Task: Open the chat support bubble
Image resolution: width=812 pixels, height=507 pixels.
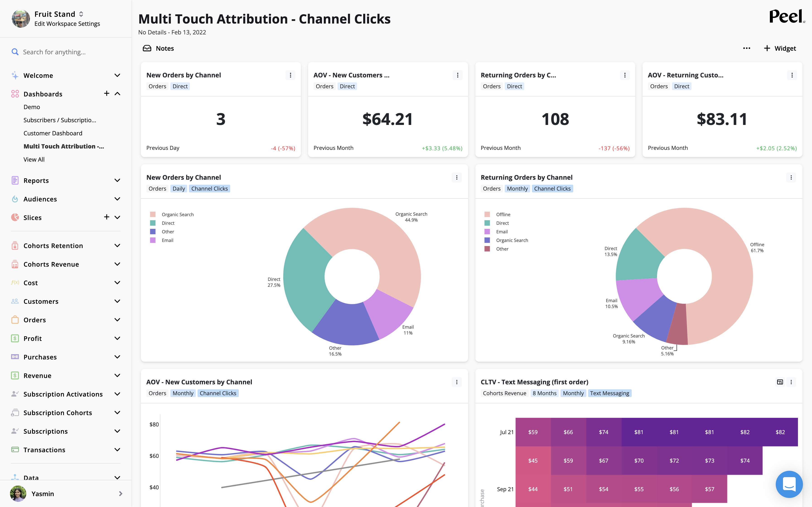Action: coord(789,484)
